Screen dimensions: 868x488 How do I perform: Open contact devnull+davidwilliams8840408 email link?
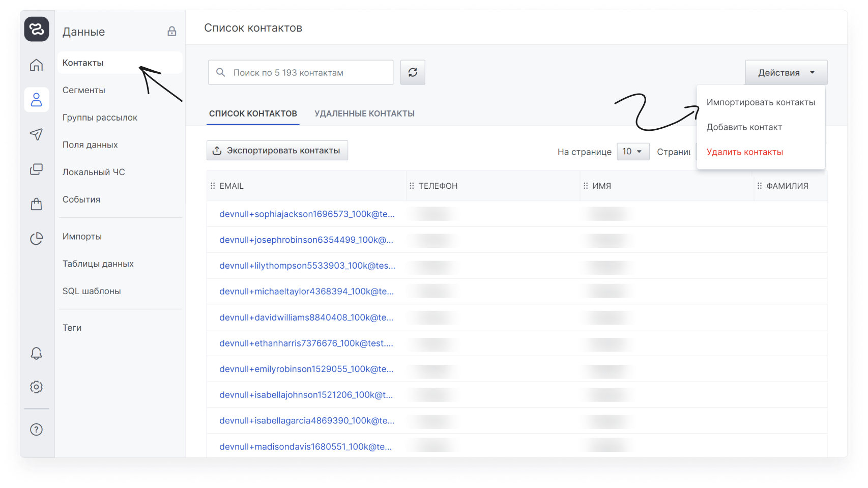(x=306, y=318)
